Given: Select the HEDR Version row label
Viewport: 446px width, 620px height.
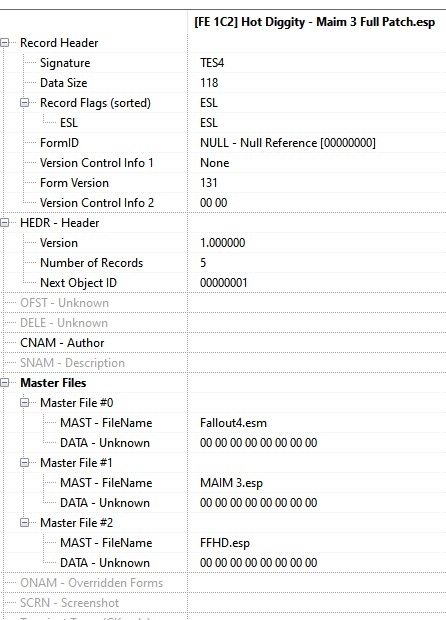Looking at the screenshot, I should pos(59,243).
